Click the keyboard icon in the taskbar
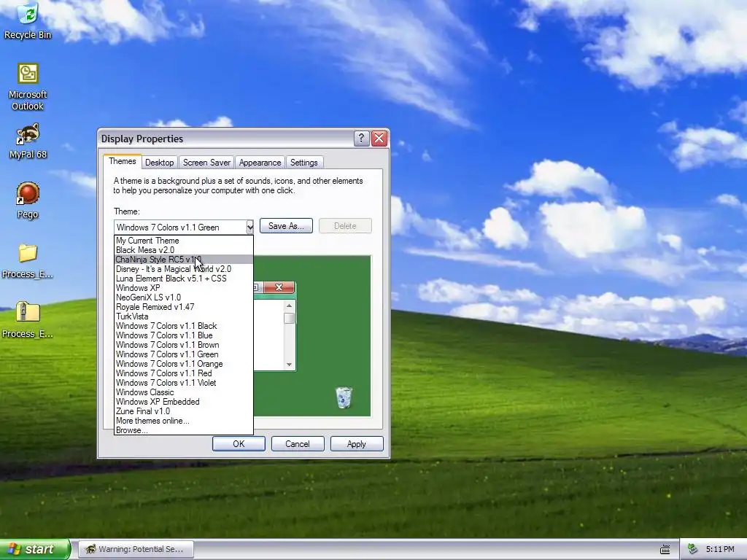The image size is (747, 560). point(665,550)
